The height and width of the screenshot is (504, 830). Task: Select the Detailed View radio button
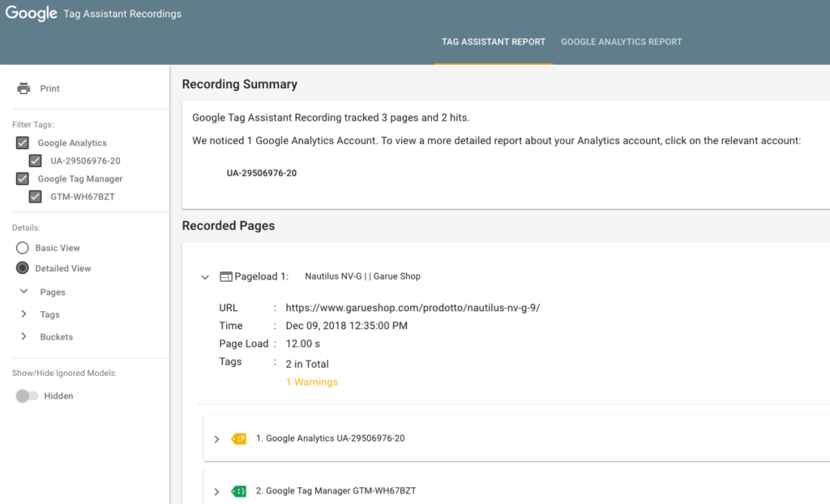point(22,268)
